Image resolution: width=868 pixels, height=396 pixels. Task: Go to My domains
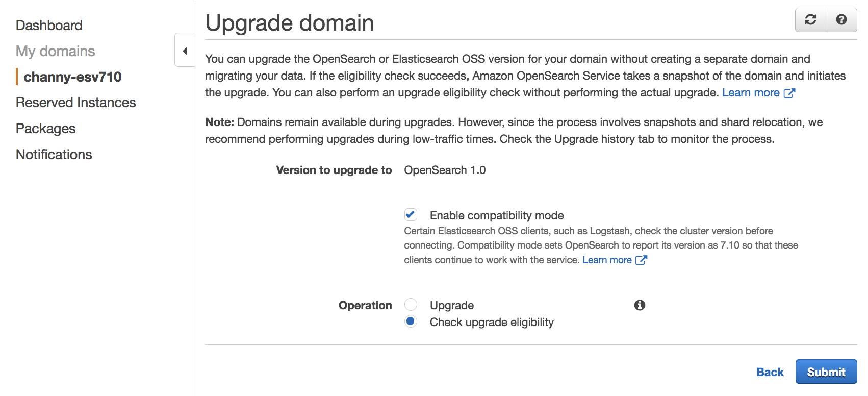[x=56, y=51]
